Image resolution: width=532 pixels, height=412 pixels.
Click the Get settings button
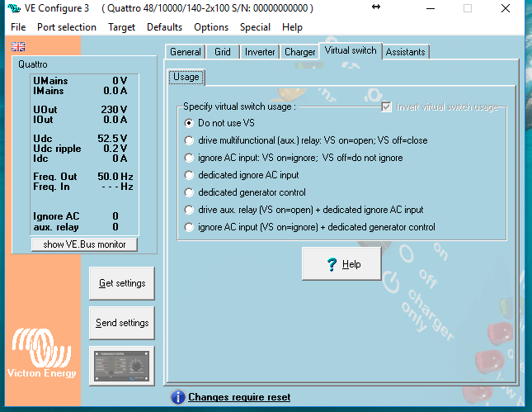click(x=122, y=283)
